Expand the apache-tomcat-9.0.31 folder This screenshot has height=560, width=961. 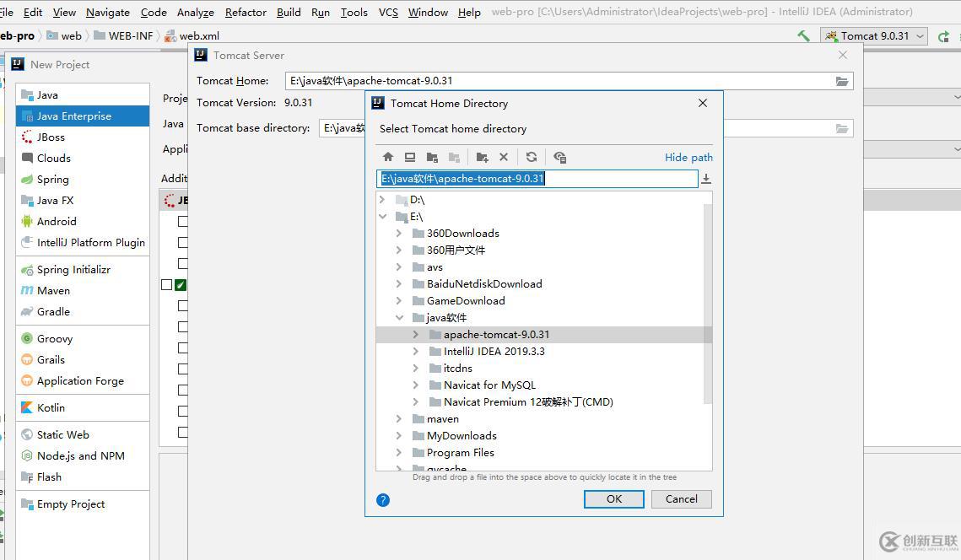(x=416, y=335)
